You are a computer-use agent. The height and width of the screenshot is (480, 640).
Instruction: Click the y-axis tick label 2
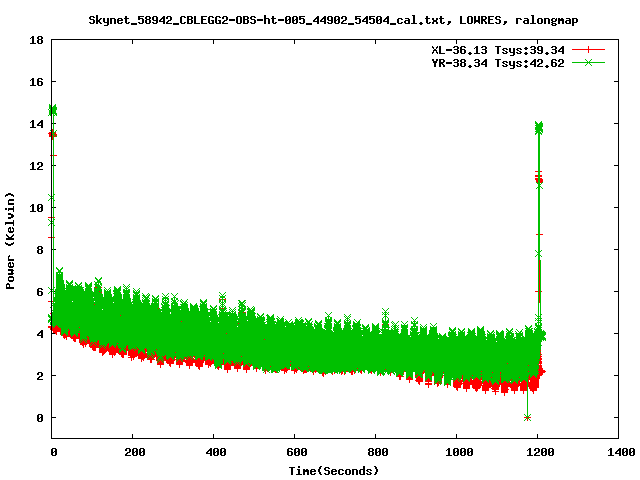(x=40, y=376)
